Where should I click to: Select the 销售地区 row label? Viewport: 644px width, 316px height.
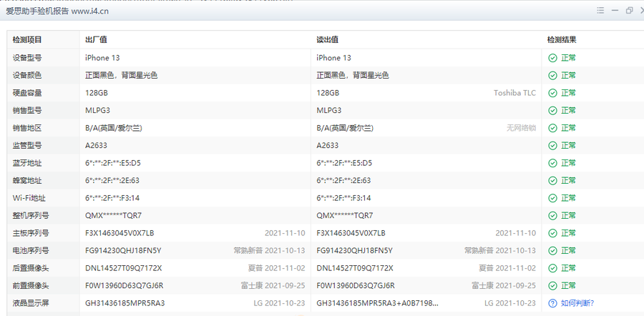(x=27, y=128)
